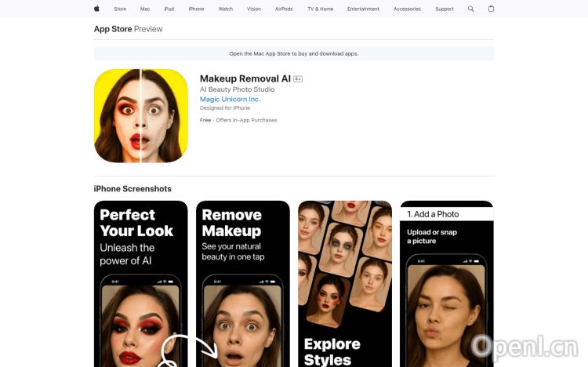This screenshot has height=367, width=588.
Task: Click the Mac App Store notice banner
Action: click(x=294, y=53)
